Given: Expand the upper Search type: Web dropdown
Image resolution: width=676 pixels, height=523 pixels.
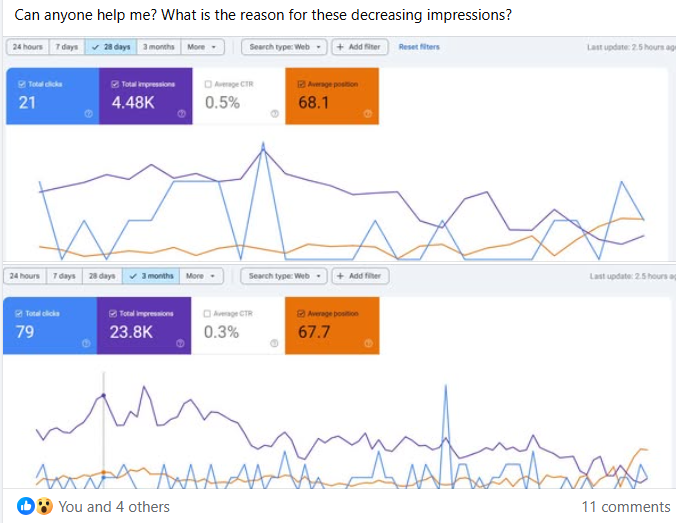Looking at the screenshot, I should 286,47.
